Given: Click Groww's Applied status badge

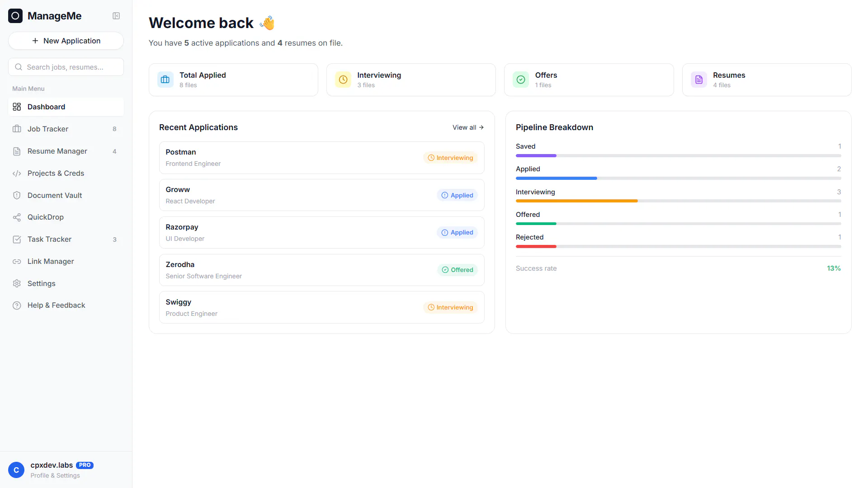Looking at the screenshot, I should tap(457, 195).
